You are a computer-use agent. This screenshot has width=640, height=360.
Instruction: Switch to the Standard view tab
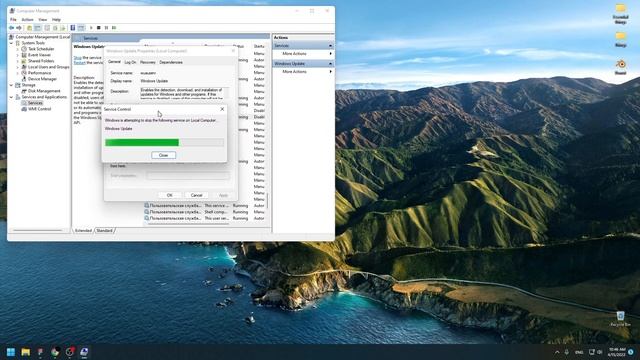pyautogui.click(x=104, y=231)
